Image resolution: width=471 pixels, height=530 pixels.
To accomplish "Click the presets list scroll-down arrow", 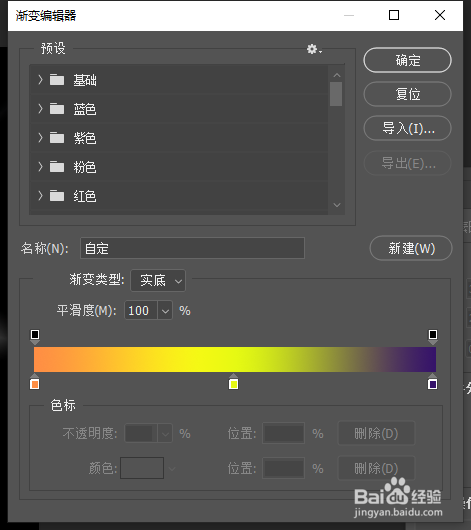I will click(x=337, y=205).
